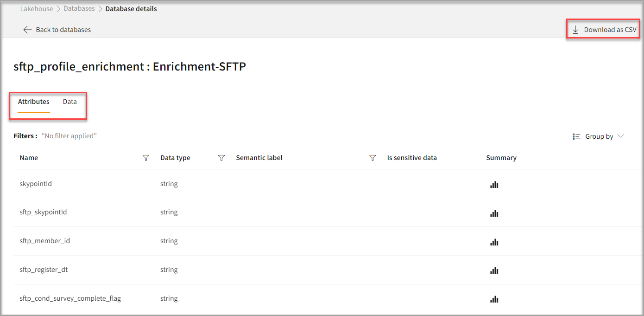Click the back arrow icon
This screenshot has height=316, width=644.
pos(27,30)
